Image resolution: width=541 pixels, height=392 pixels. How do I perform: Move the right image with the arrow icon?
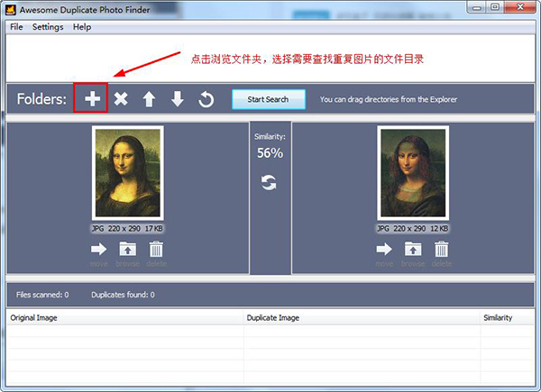click(x=384, y=249)
